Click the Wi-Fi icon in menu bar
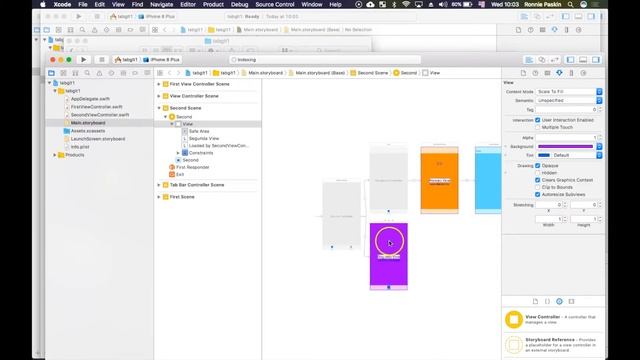640x360 pixels. [406, 4]
